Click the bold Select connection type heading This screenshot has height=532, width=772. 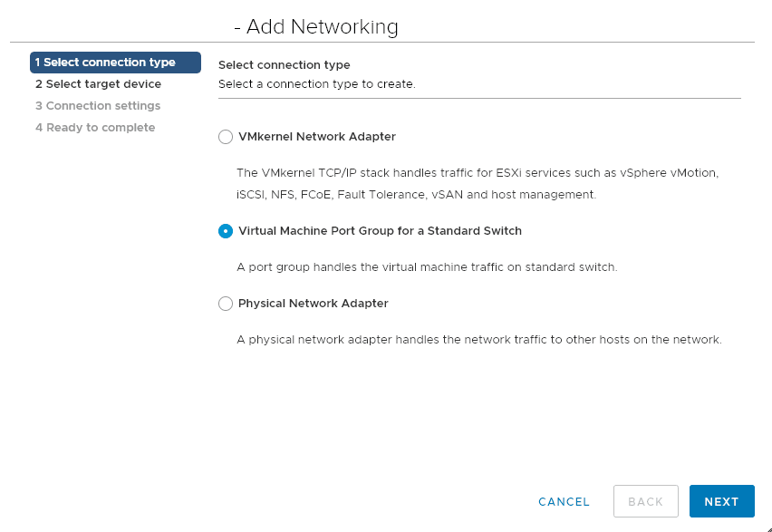(x=284, y=65)
